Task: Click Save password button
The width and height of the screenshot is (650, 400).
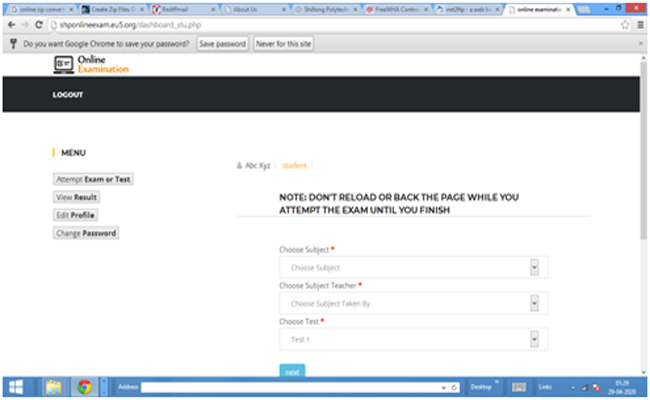Action: 222,44
